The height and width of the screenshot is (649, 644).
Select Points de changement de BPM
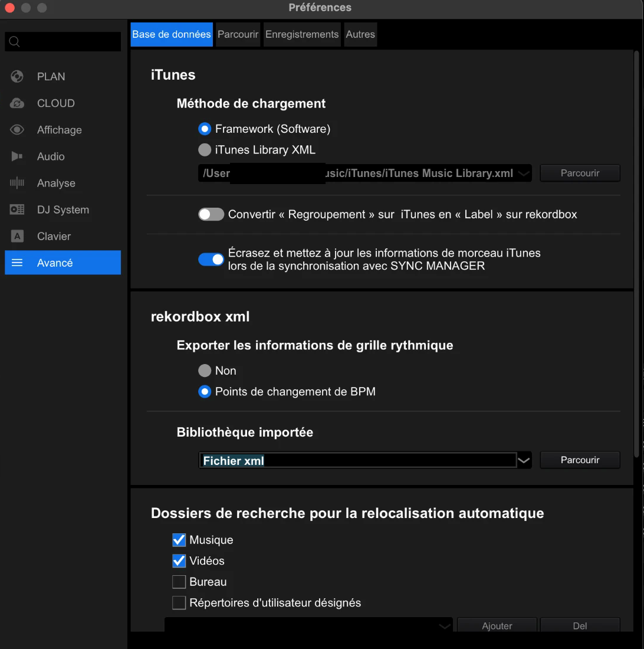point(205,392)
